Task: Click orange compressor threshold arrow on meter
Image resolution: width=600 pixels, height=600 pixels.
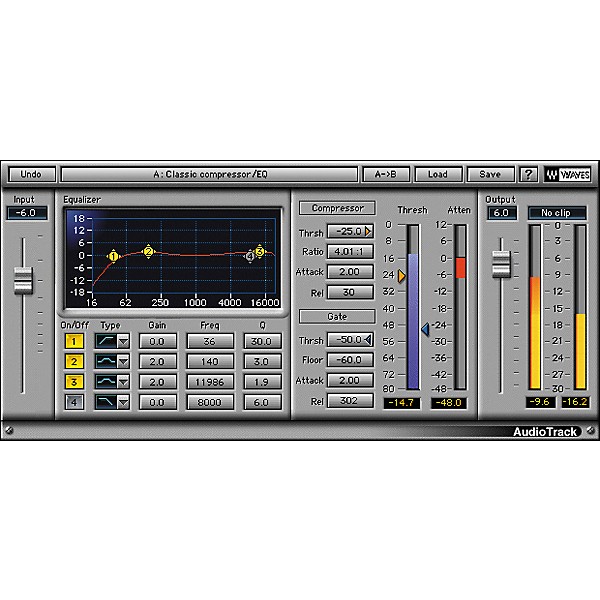Action: pyautogui.click(x=401, y=276)
